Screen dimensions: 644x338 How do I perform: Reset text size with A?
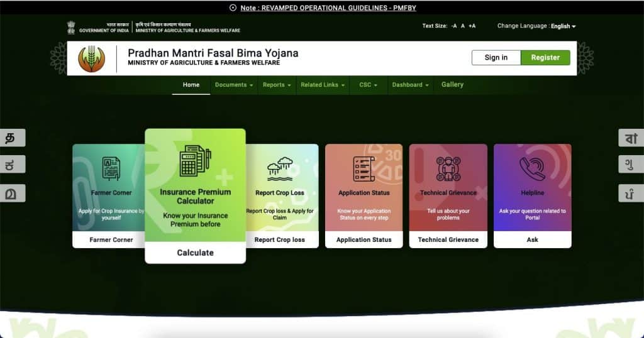(463, 26)
